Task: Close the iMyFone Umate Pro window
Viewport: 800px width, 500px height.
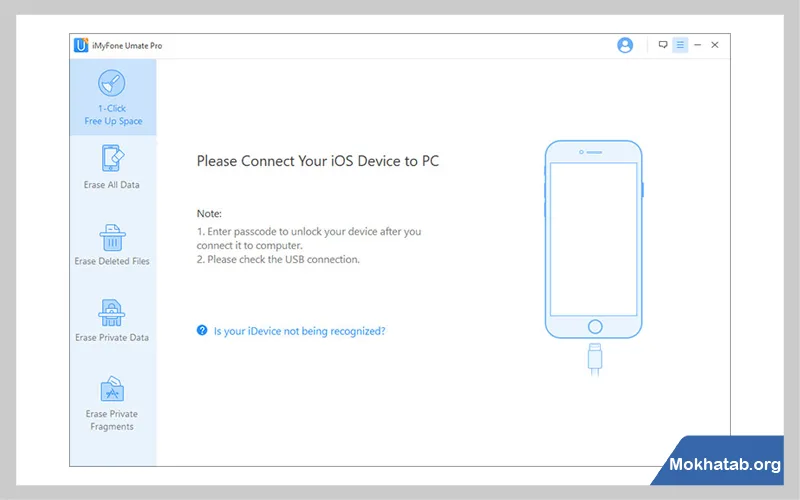Action: click(714, 45)
